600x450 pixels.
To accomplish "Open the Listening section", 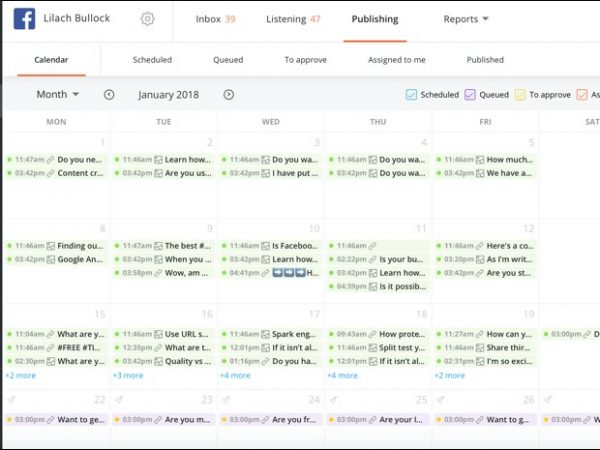I will click(x=293, y=19).
